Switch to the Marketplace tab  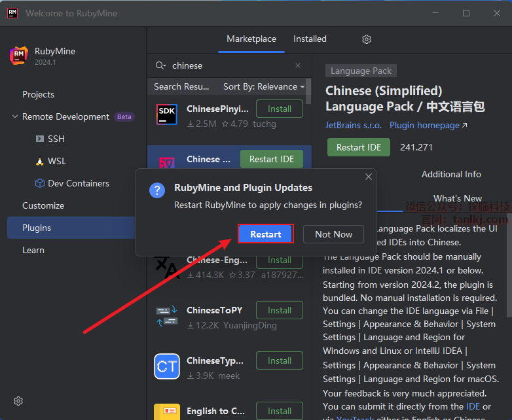251,39
